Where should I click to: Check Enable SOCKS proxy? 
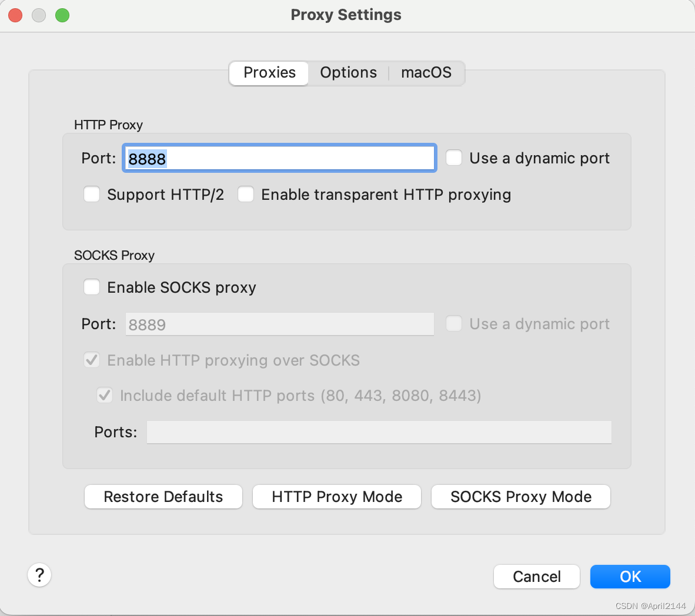[x=92, y=287]
